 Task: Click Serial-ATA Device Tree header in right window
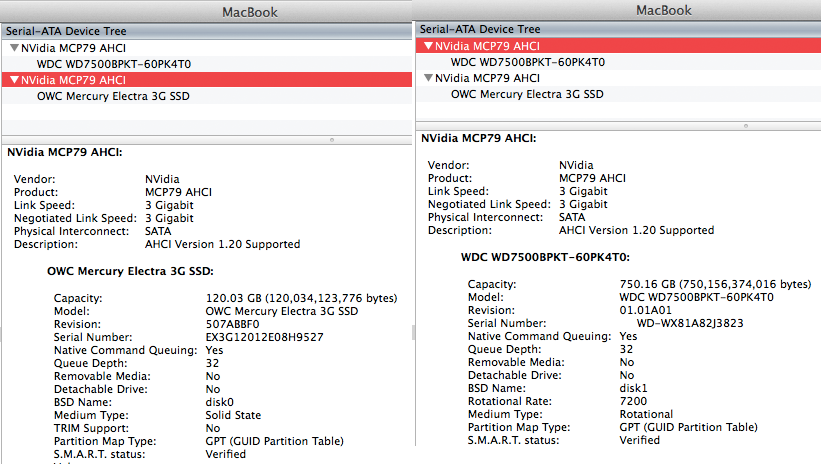tap(618, 29)
